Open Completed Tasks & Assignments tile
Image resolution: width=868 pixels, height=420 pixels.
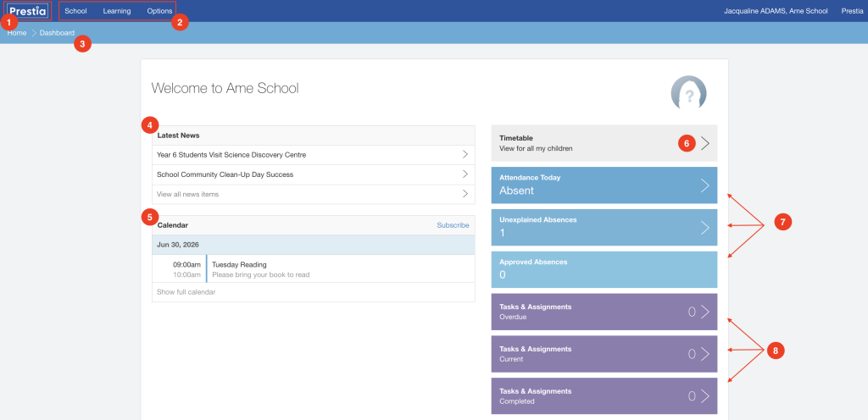tap(604, 395)
